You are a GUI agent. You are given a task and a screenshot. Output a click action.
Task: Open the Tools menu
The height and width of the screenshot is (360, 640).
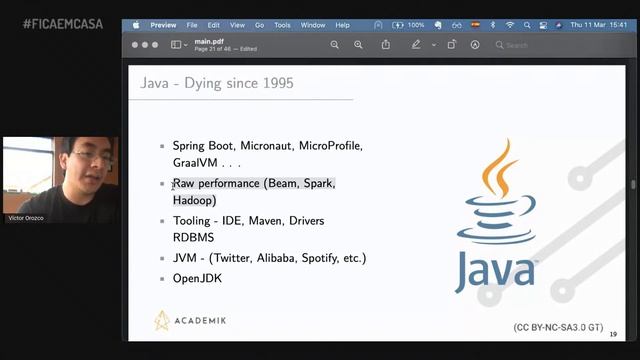[282, 25]
